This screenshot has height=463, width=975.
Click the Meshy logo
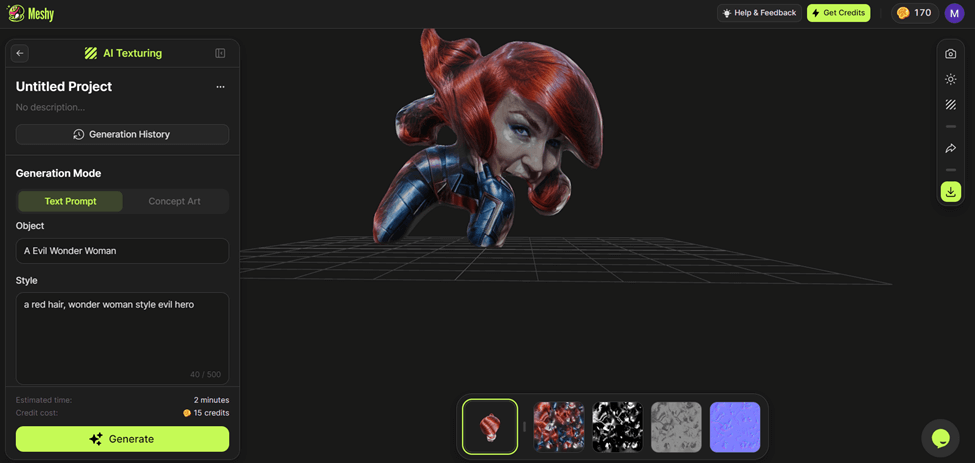(30, 13)
